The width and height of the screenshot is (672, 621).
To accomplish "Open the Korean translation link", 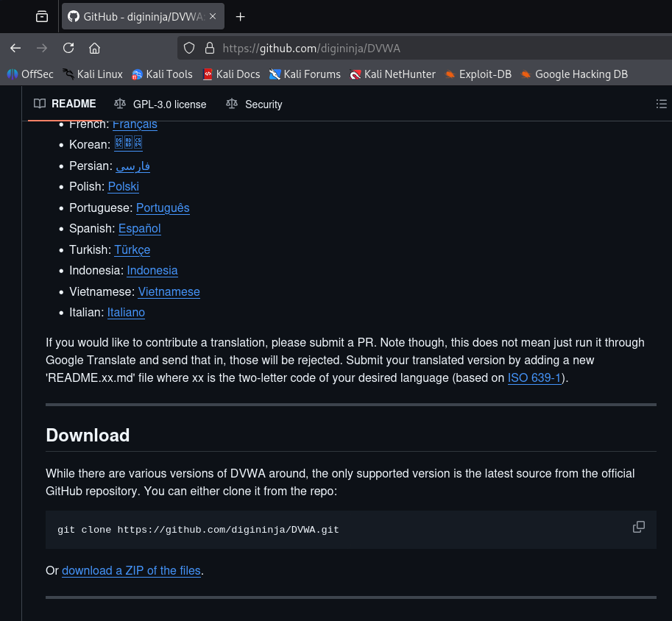I will click(x=128, y=143).
